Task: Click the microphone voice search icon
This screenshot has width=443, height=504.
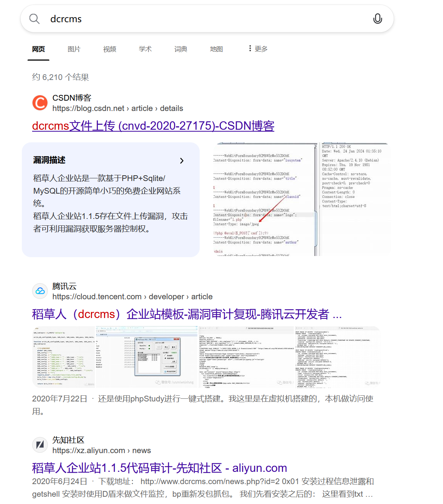Action: click(377, 18)
